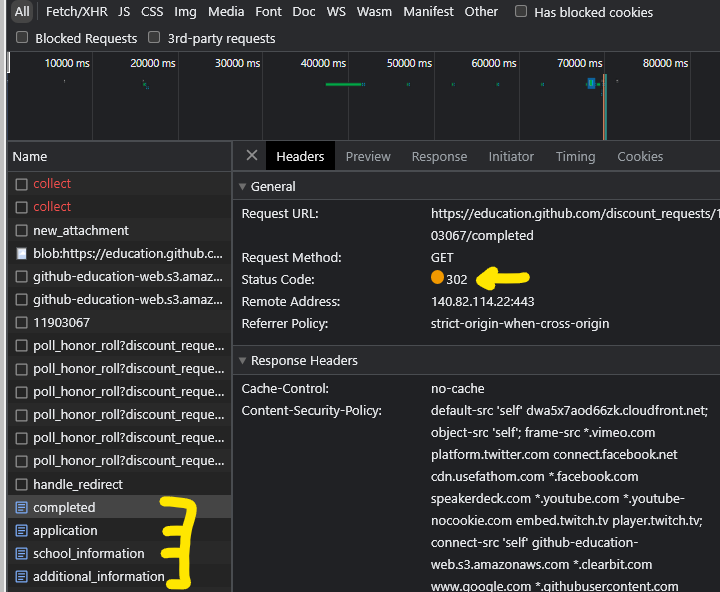Filter requests by Media
Screen dimensions: 720x592
point(226,11)
